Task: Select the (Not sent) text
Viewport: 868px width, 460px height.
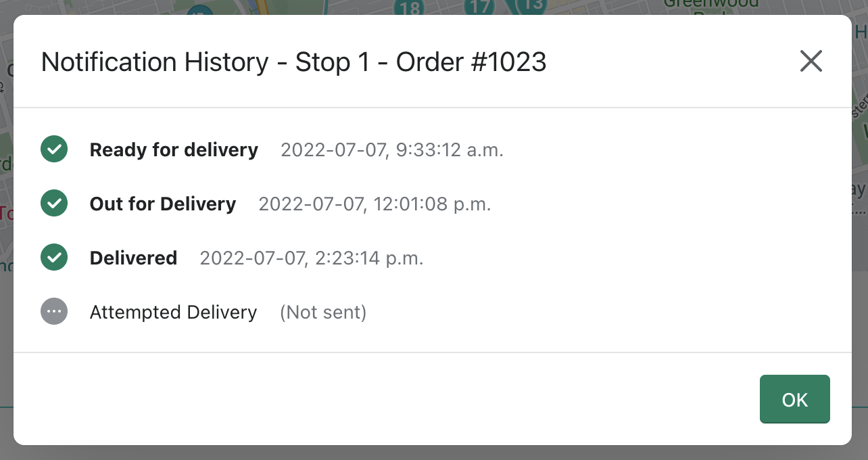Action: coord(323,312)
